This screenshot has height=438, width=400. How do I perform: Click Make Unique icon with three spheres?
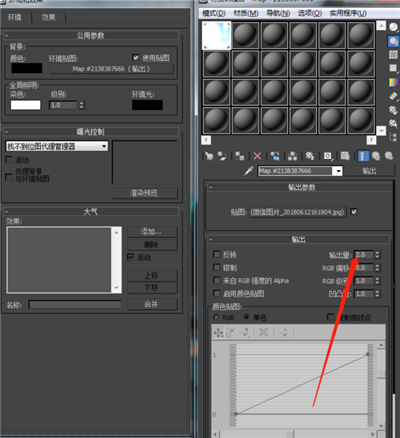click(292, 156)
